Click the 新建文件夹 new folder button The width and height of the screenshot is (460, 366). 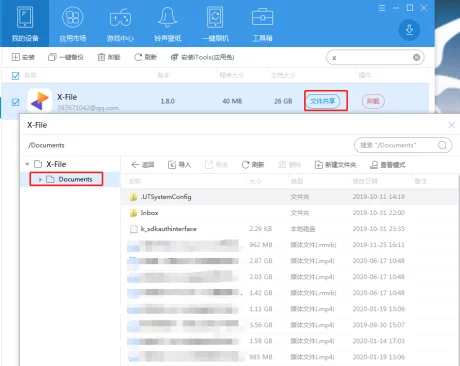click(335, 165)
